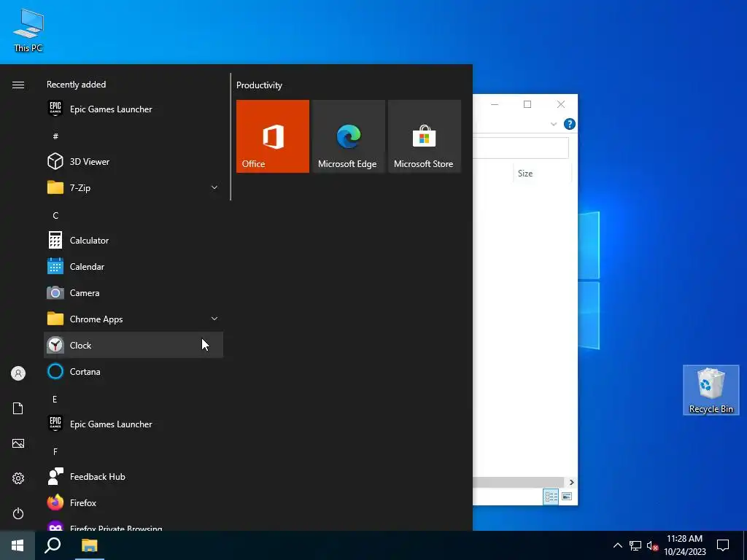Click the Recently added header
Screen dimensions: 747x560
click(76, 85)
